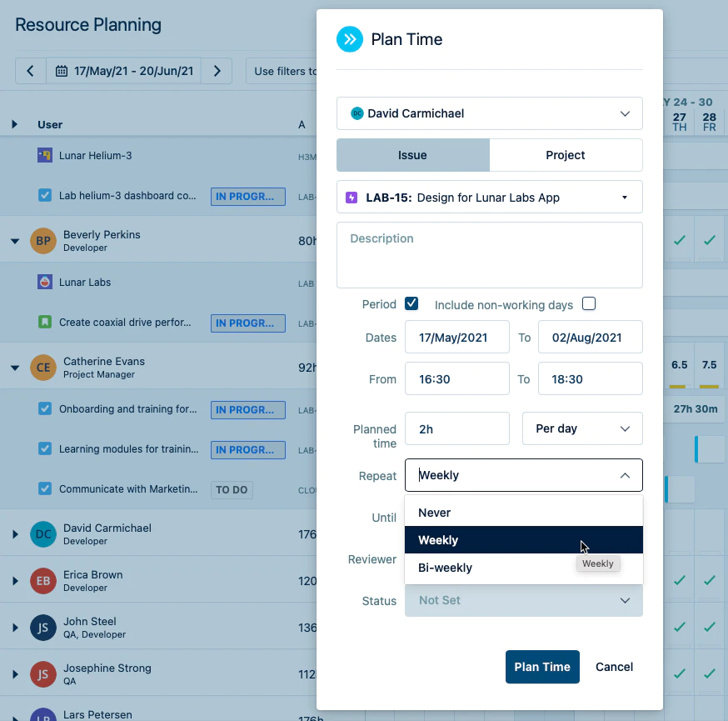Click the Lunar Labs project icon
The height and width of the screenshot is (721, 728).
pos(45,282)
